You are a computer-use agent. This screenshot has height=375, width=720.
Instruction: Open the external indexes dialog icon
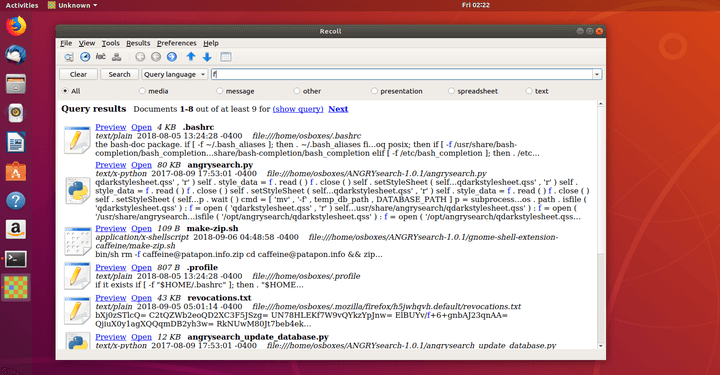coord(117,57)
